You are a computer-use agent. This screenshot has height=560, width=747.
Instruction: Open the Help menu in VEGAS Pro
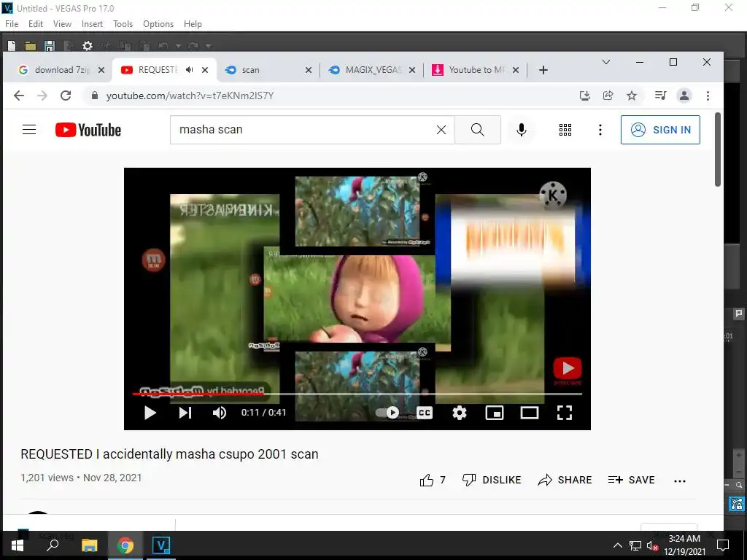(193, 24)
